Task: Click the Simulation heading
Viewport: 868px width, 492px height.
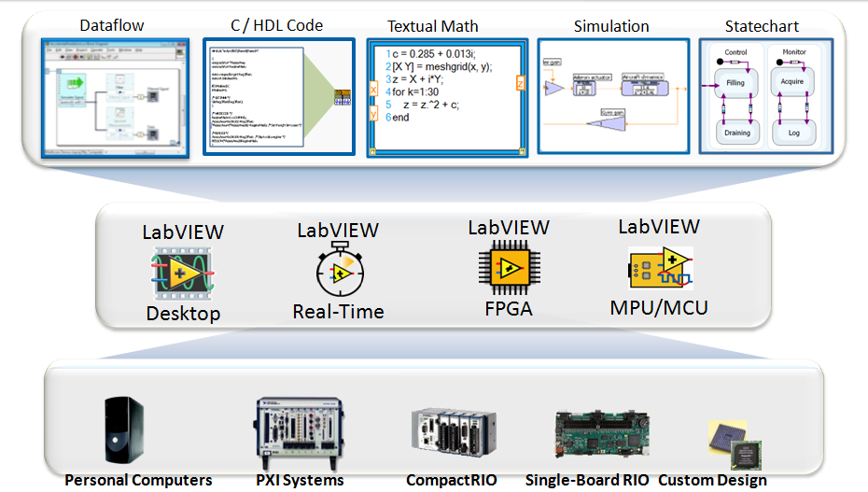Action: (x=611, y=26)
